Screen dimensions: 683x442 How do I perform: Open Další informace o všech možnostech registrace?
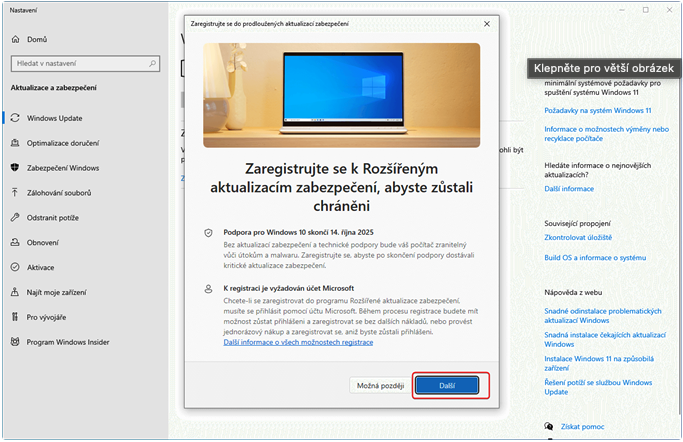[x=298, y=342]
